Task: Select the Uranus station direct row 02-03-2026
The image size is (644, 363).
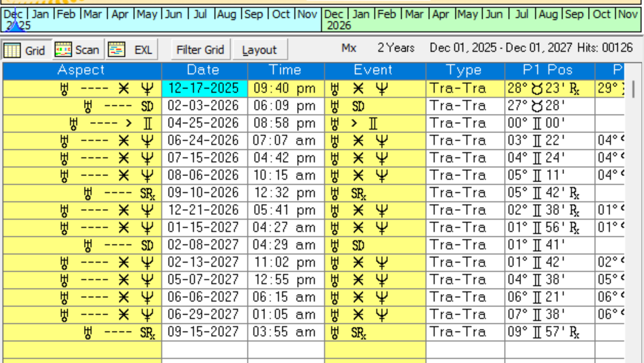Action: tap(204, 106)
